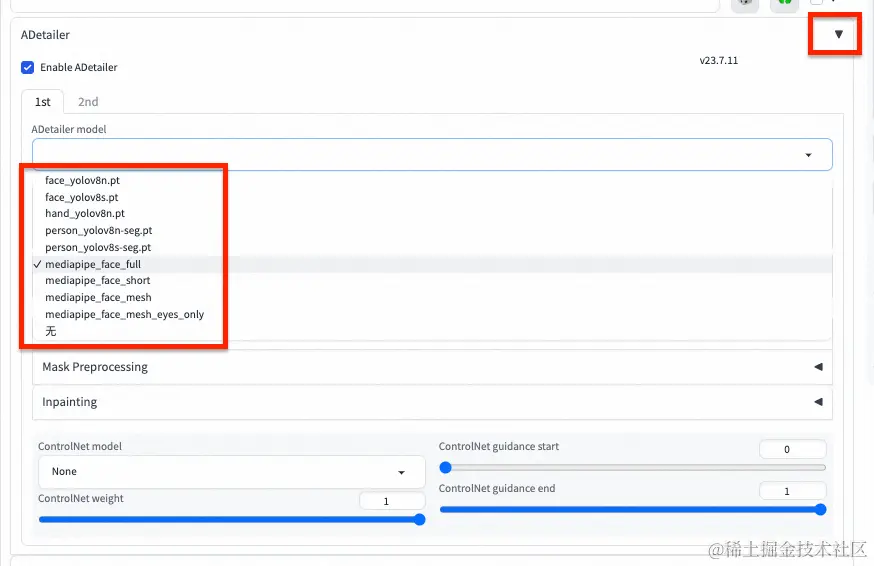Expand the Inpainting section
This screenshot has height=566, width=874.
(x=432, y=402)
